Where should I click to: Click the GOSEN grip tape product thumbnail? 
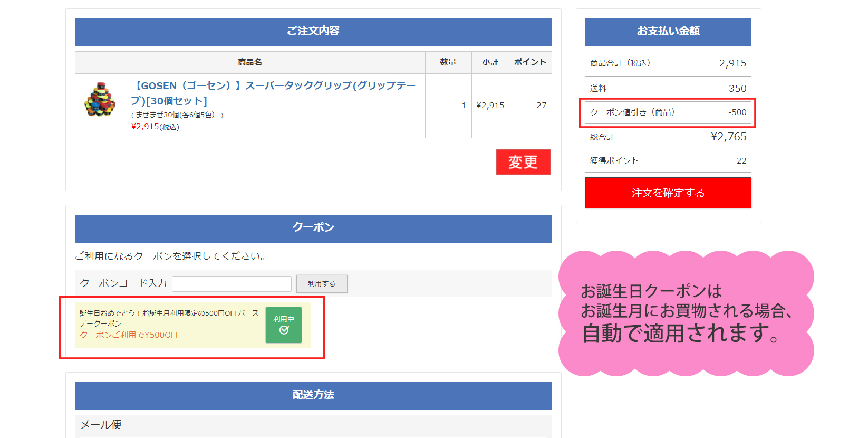[x=100, y=99]
